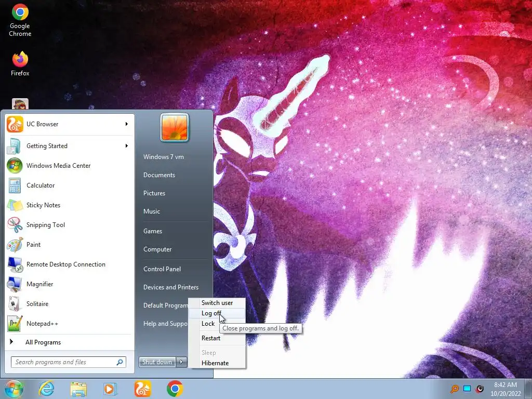Click the Start orb button

pyautogui.click(x=14, y=389)
